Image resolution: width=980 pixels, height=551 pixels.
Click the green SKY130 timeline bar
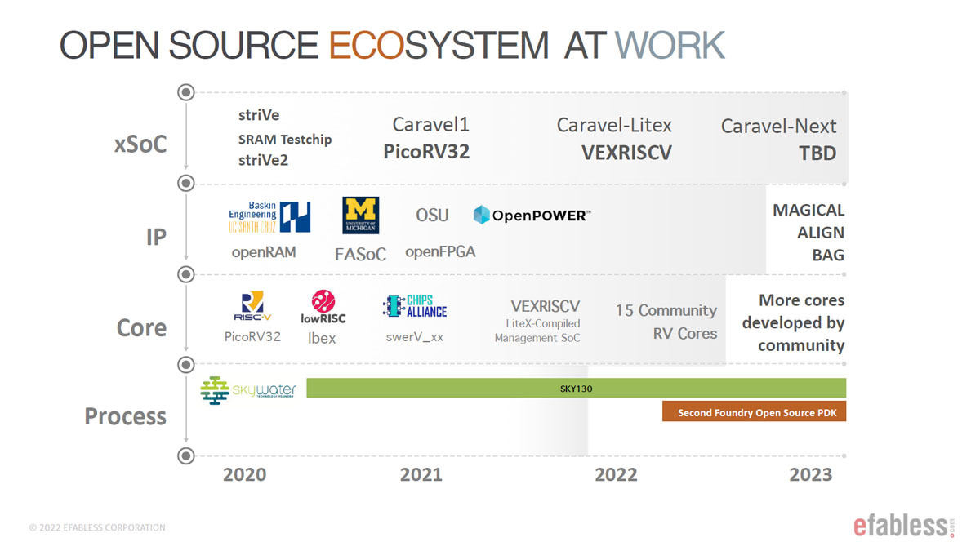point(576,389)
